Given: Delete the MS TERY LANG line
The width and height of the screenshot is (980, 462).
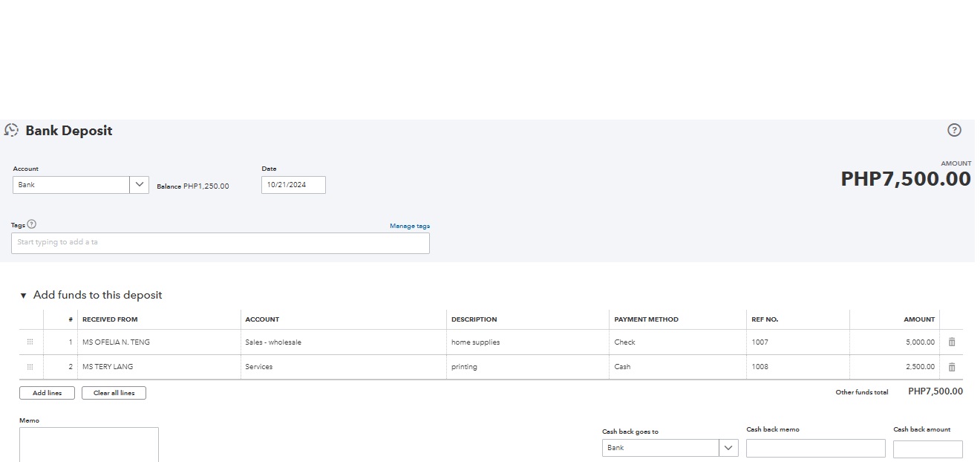Looking at the screenshot, I should [952, 367].
